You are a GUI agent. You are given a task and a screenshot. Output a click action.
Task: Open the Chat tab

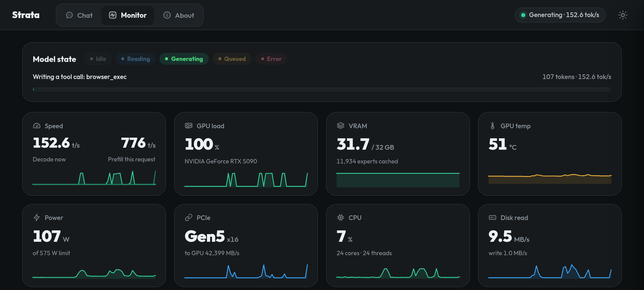tap(79, 15)
